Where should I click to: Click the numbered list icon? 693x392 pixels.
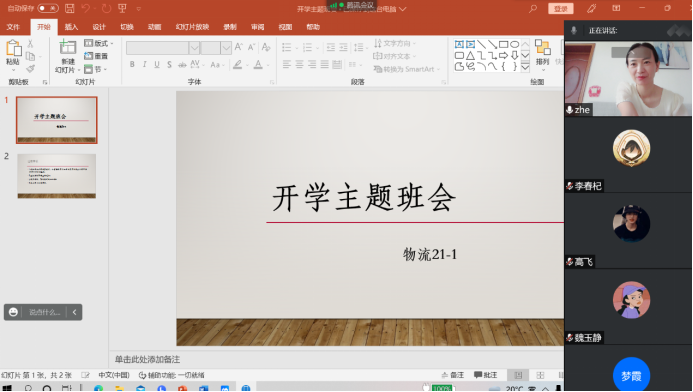coord(308,47)
